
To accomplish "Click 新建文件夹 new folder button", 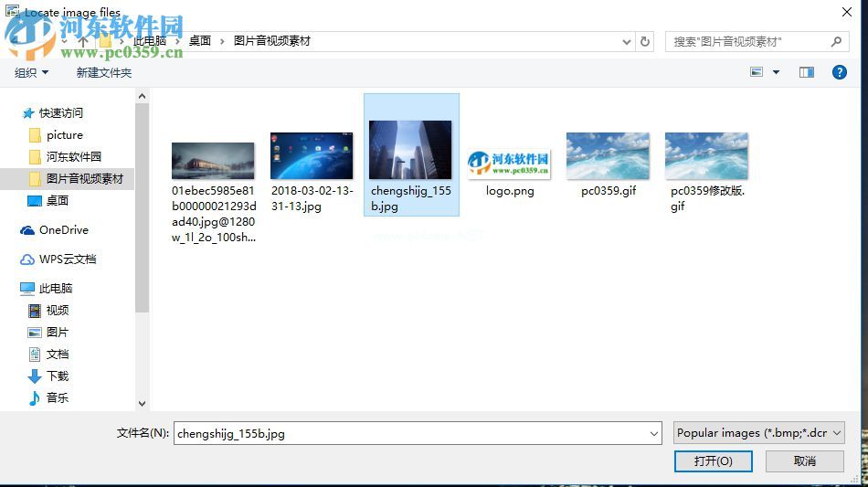I will tap(104, 72).
